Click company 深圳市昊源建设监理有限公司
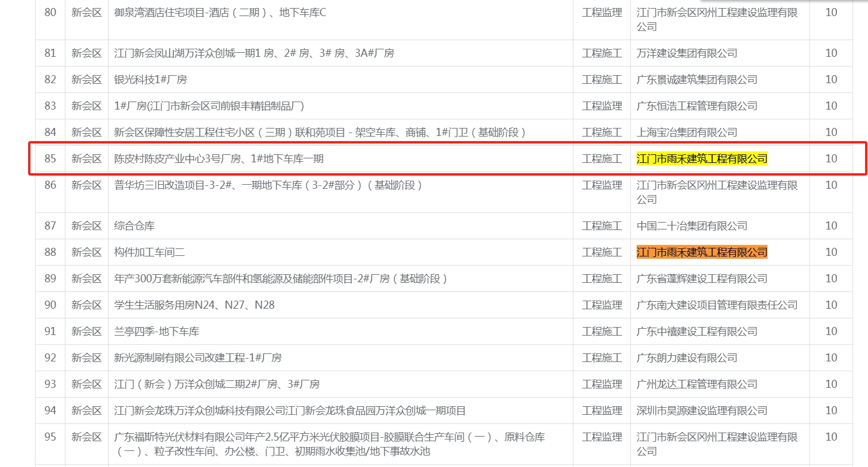 pyautogui.click(x=702, y=411)
